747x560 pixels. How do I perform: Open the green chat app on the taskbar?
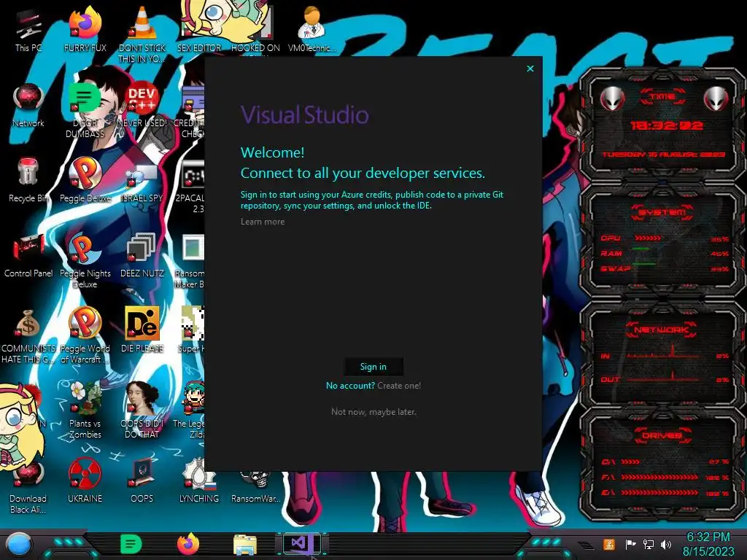(131, 544)
